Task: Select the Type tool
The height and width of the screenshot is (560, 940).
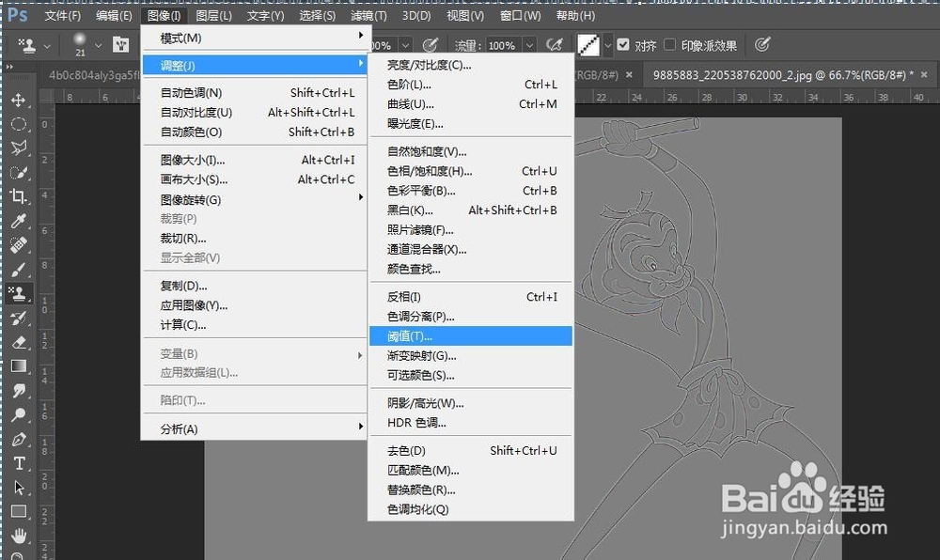Action: tap(19, 463)
